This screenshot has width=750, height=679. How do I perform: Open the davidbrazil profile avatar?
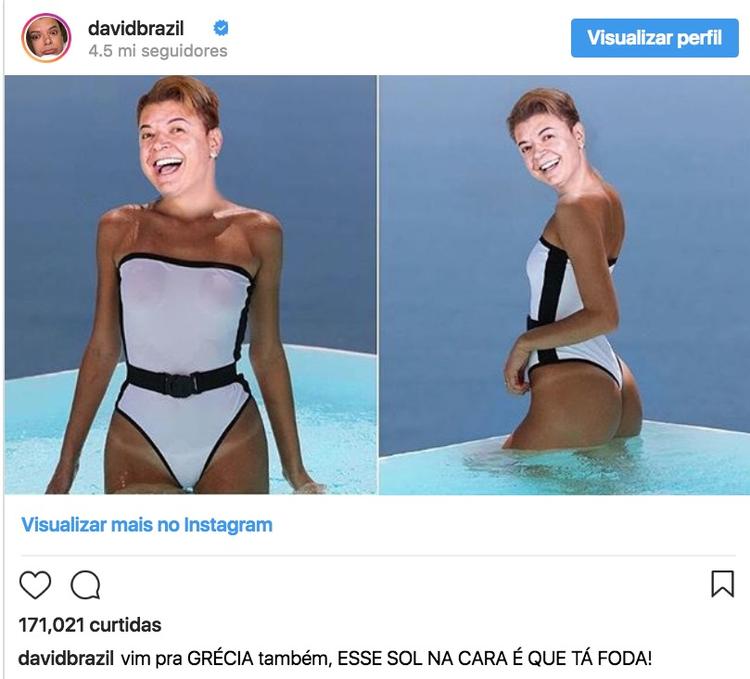[x=46, y=38]
